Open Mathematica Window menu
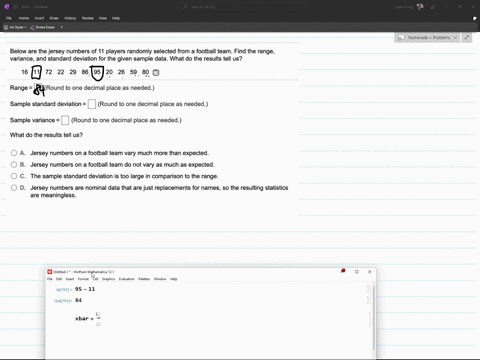This screenshot has width=480, height=360. click(x=160, y=279)
